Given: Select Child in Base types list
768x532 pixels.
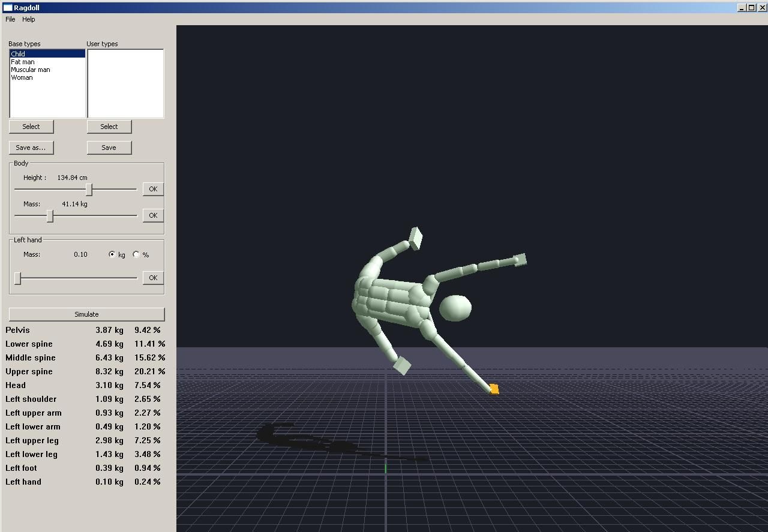Looking at the screenshot, I should coord(18,54).
